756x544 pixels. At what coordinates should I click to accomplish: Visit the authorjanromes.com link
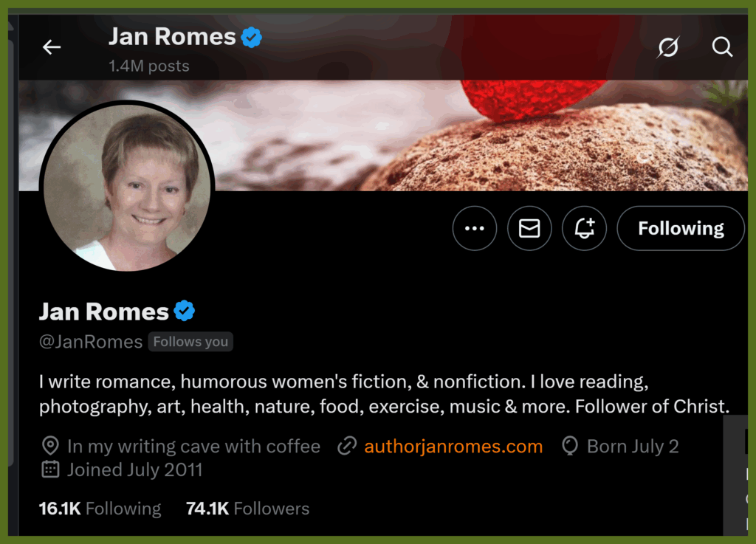(x=453, y=446)
